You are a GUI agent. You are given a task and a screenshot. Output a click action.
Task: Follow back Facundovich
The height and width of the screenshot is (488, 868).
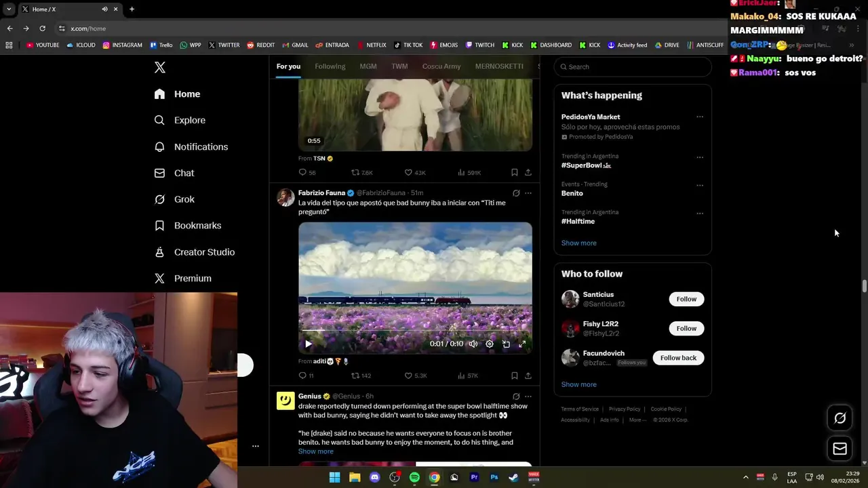(678, 358)
